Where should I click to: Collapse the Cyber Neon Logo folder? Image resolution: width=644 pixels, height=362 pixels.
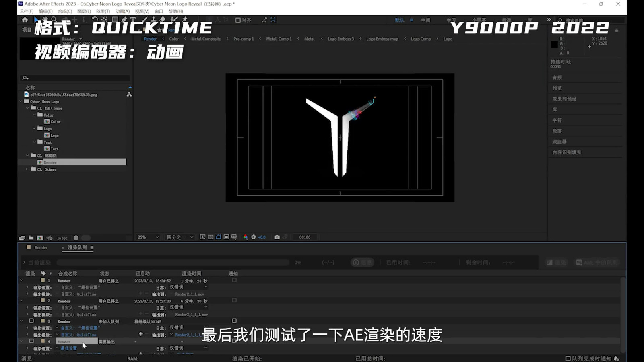click(21, 101)
